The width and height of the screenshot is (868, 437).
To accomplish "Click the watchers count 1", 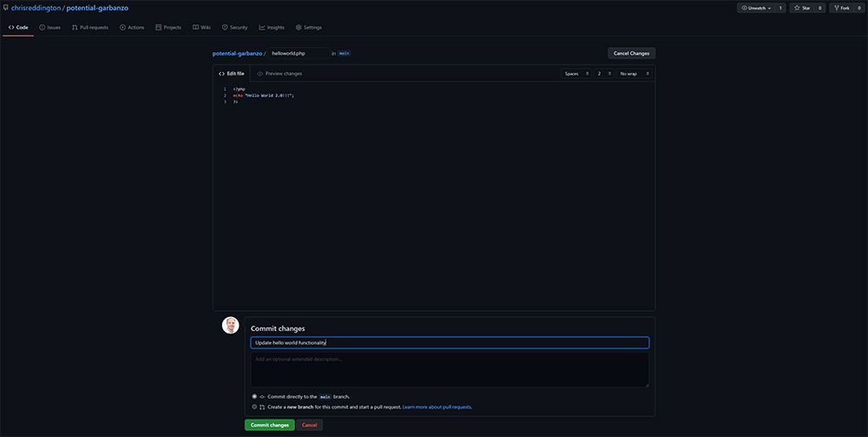I will click(x=780, y=8).
